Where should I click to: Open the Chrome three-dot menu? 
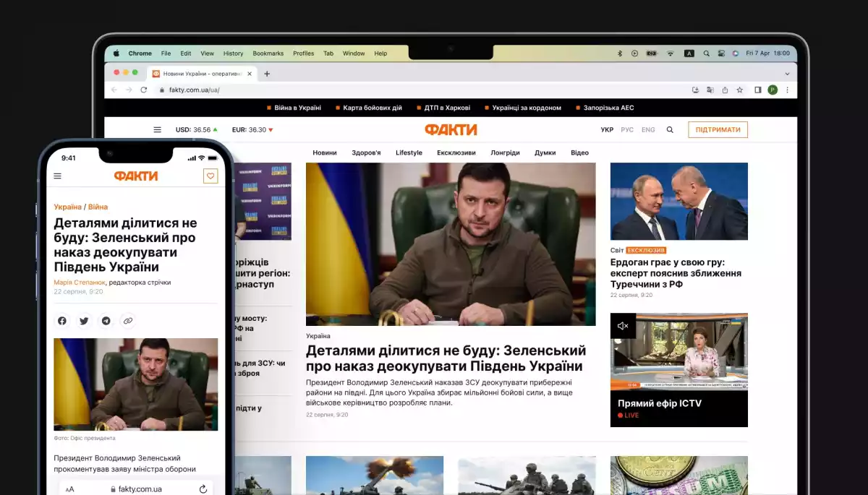(787, 90)
